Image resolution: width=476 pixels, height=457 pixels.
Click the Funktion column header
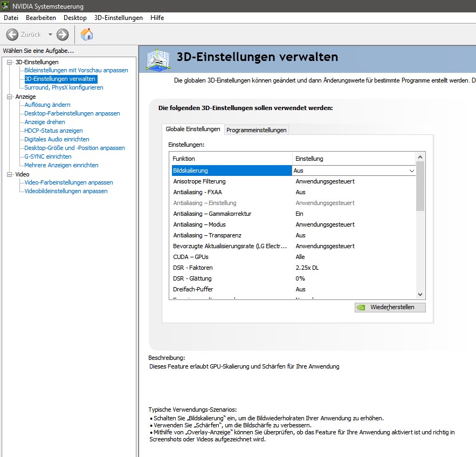(x=231, y=159)
